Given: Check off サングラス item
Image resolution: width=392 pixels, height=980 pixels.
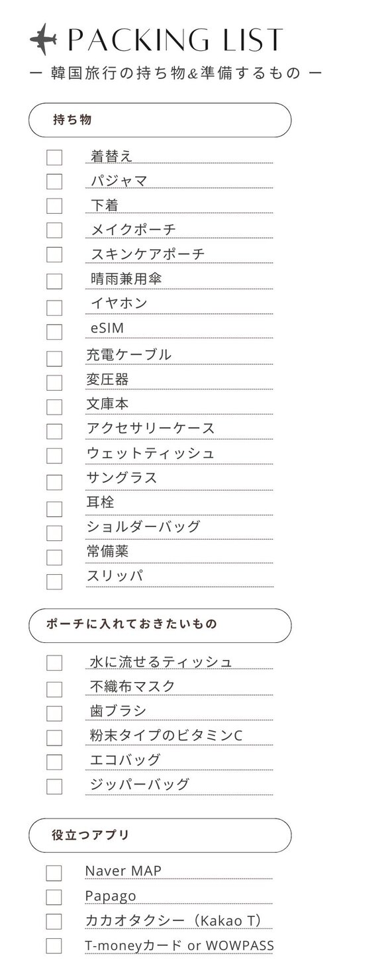Looking at the screenshot, I should 54,481.
